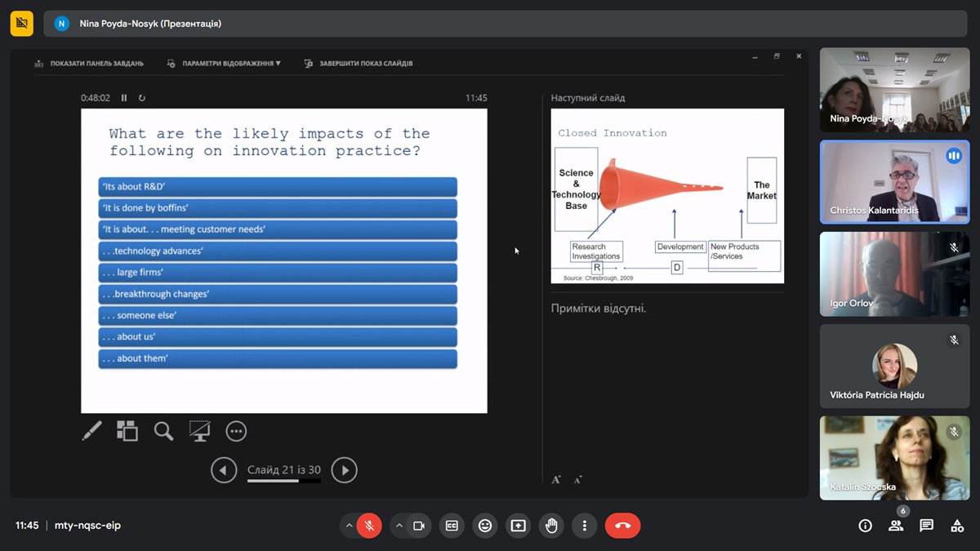
Task: Expand camera video settings arrow
Action: coord(399,526)
